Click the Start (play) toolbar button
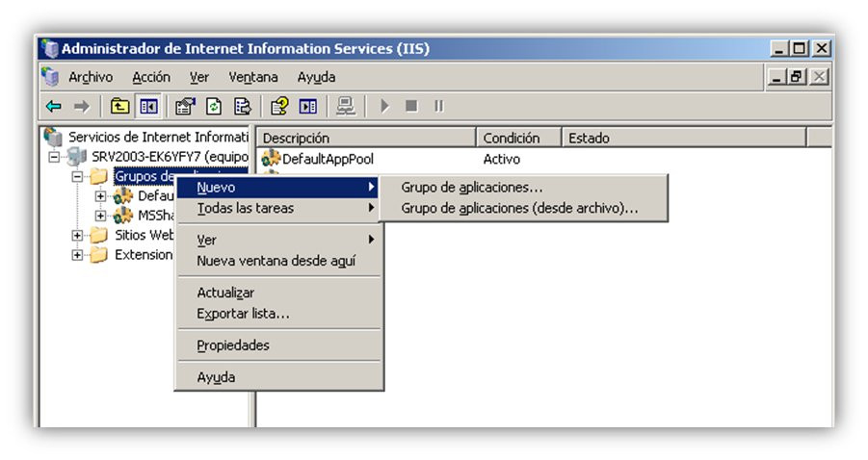868x460 pixels. [384, 106]
